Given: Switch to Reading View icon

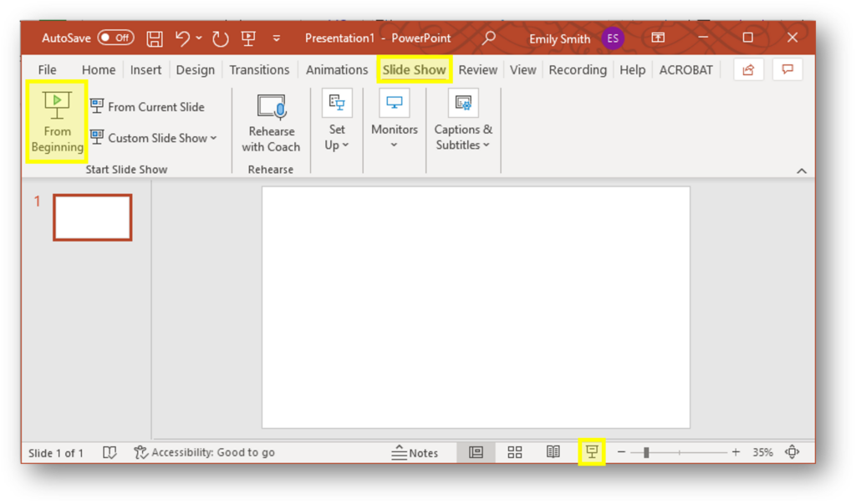Looking at the screenshot, I should 553,452.
